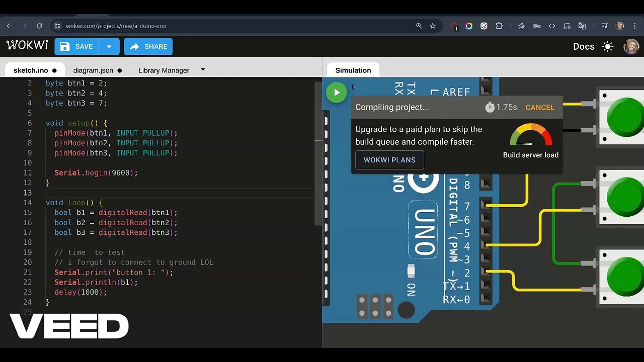Viewport: 644px width, 362px height.
Task: Click code line "Serial.println(b1);"
Action: pyautogui.click(x=96, y=283)
